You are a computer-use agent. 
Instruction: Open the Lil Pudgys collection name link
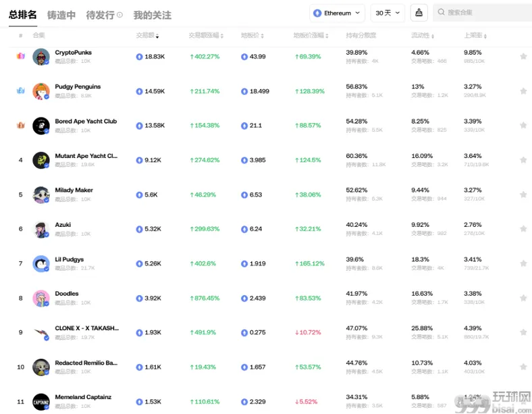point(70,259)
